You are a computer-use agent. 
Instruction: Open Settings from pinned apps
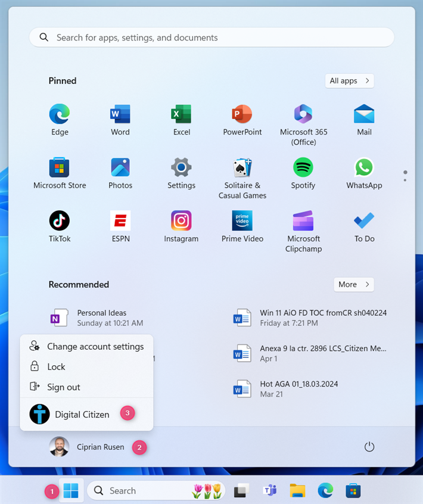coord(181,173)
